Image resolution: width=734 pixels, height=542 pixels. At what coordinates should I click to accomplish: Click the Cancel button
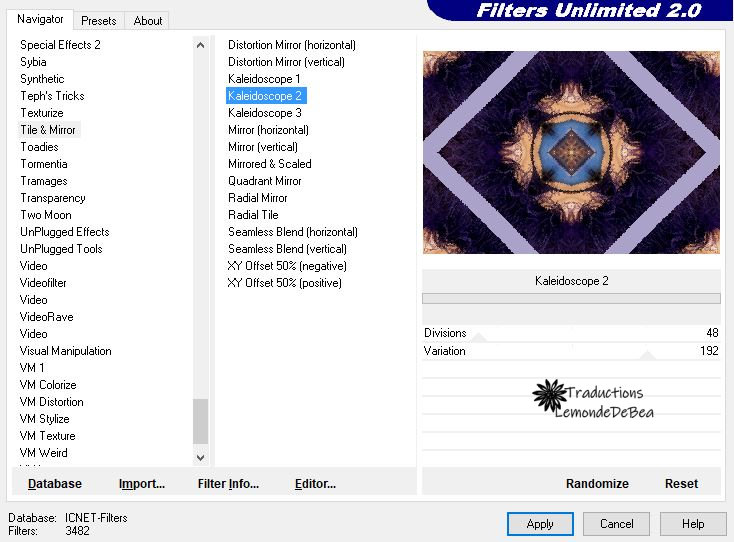coord(617,524)
